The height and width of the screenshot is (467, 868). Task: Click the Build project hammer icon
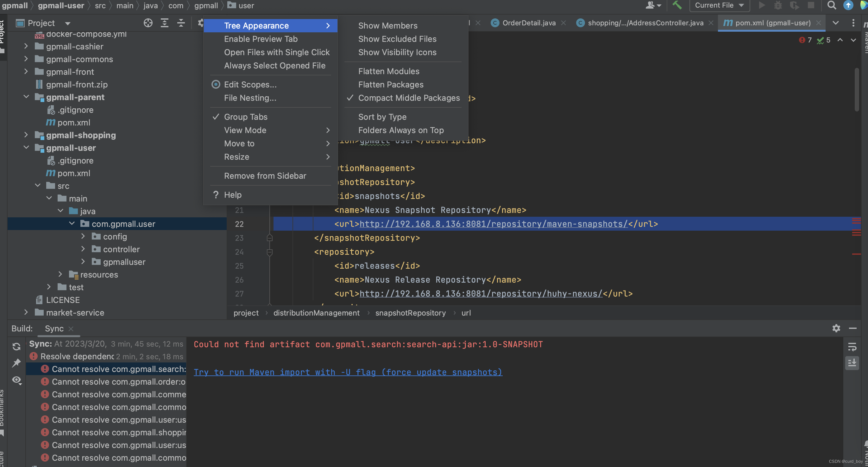pos(677,5)
